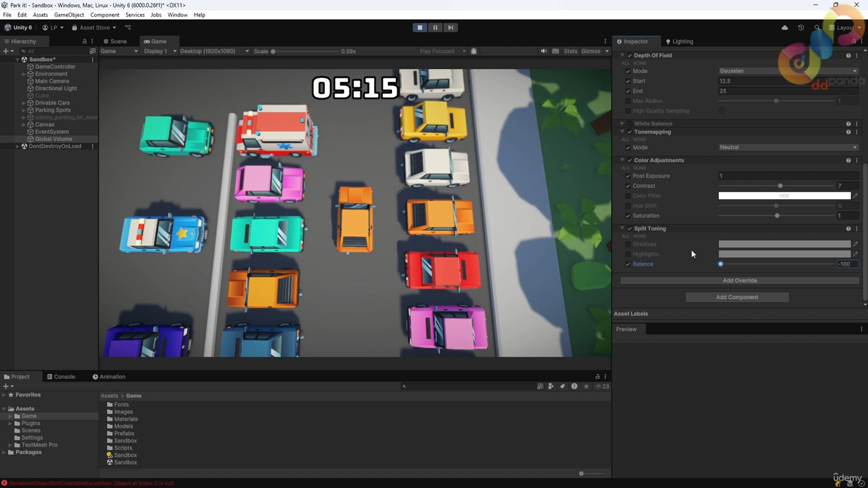The image size is (868, 488).
Task: Enable the Max Radius override checkbox
Action: pos(627,101)
